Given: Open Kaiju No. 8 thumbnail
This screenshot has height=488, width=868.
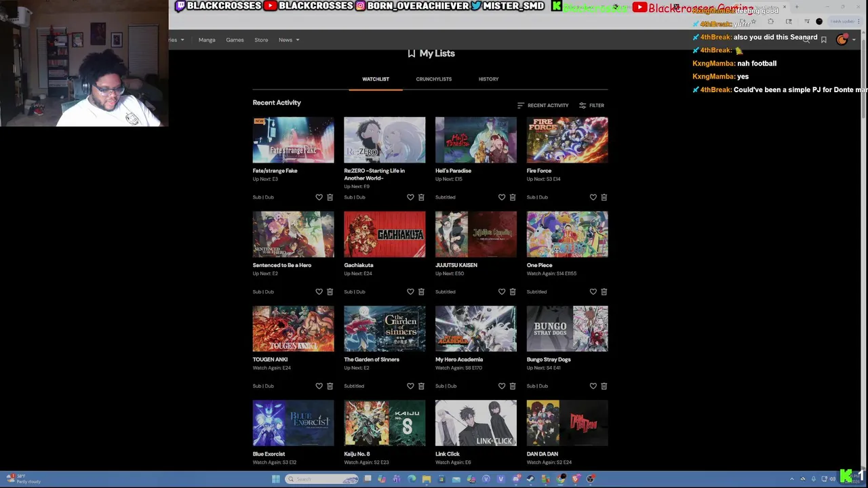Looking at the screenshot, I should click(384, 423).
